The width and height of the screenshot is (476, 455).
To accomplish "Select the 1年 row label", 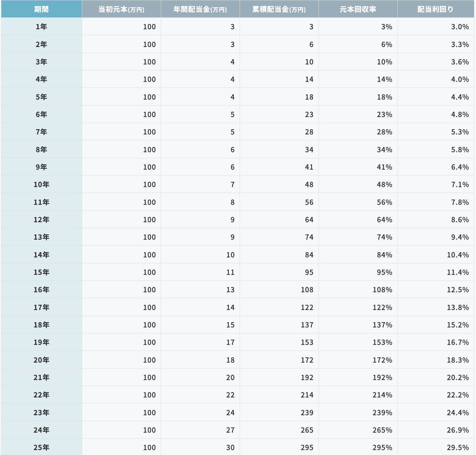I will pos(41,27).
